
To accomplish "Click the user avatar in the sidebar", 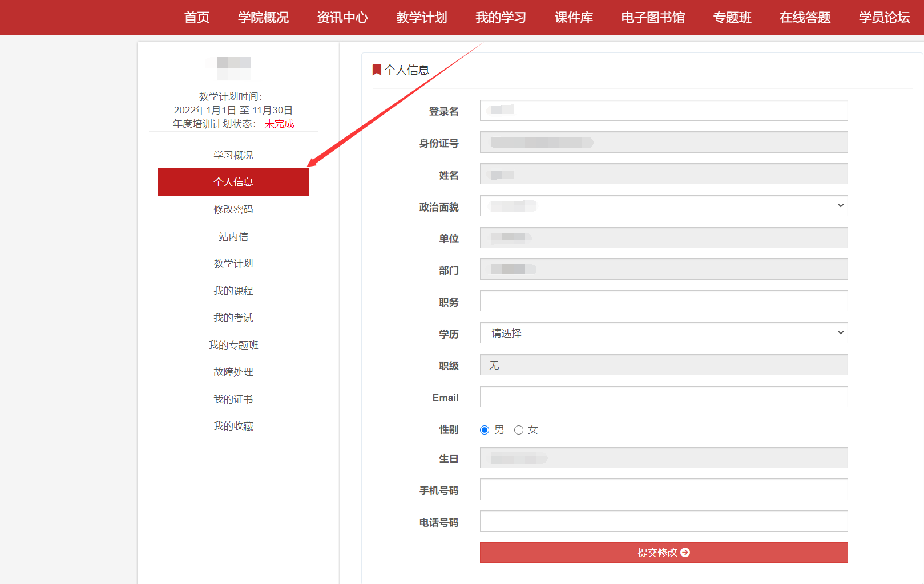I will (233, 67).
